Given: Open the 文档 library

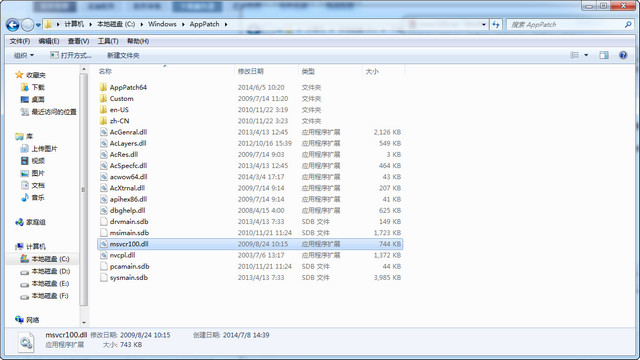Looking at the screenshot, I should 33,185.
